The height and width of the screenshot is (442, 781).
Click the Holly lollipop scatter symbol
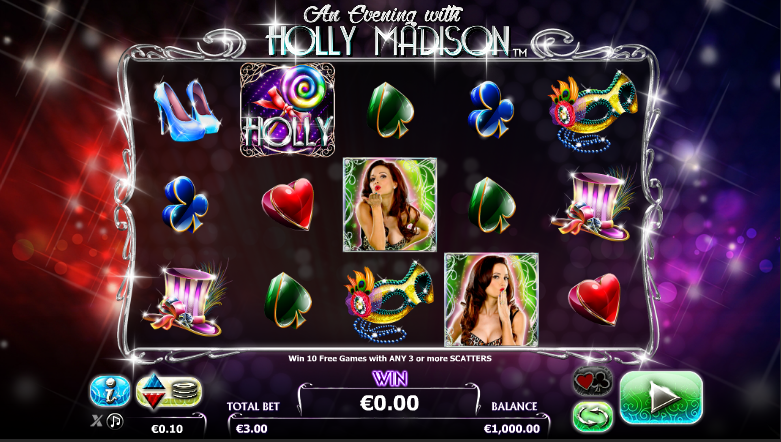pos(287,110)
